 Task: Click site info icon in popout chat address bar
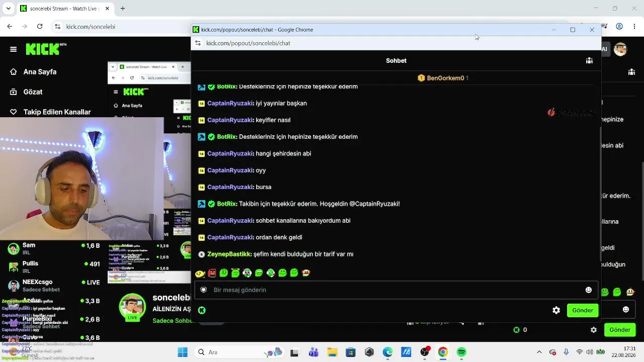198,43
